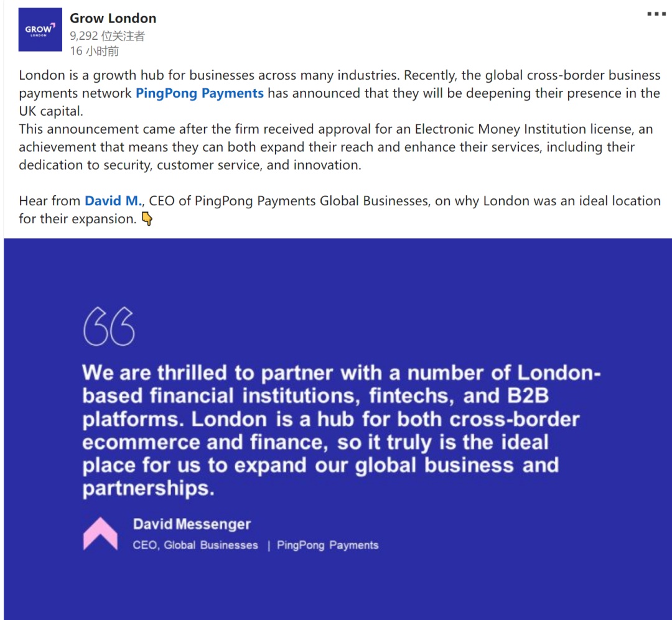
Task: Click the word GROW in the logo
Action: (39, 29)
